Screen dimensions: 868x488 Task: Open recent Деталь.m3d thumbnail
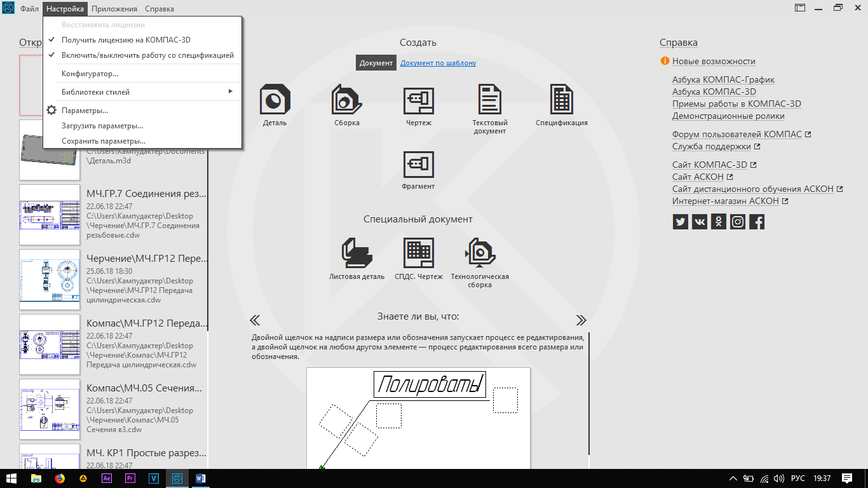coord(50,150)
